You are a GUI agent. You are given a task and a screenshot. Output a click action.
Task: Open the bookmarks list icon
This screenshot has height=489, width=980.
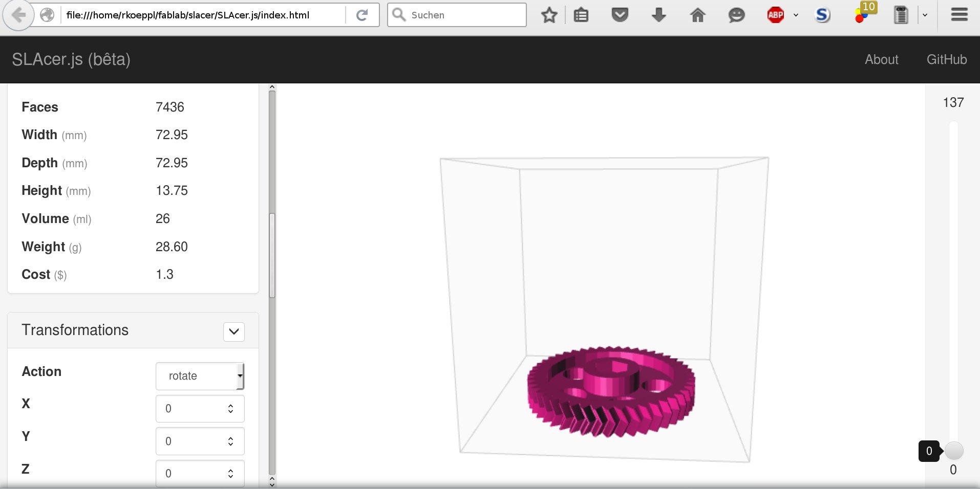(581, 15)
